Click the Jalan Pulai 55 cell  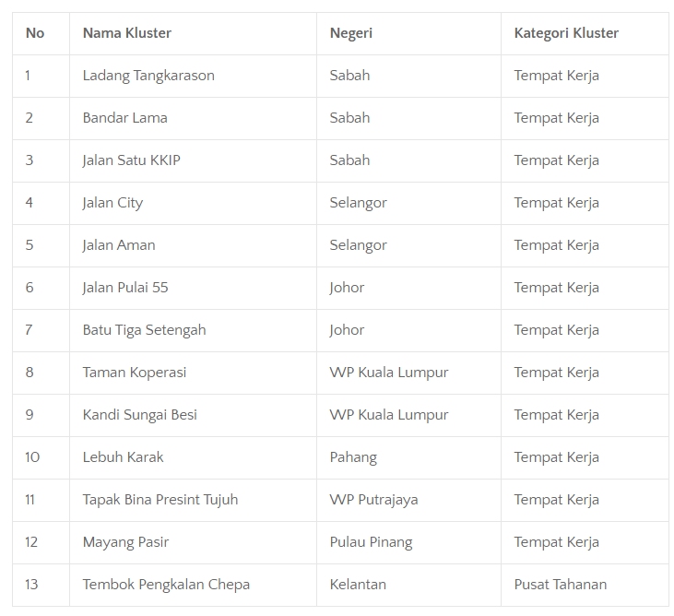point(125,288)
